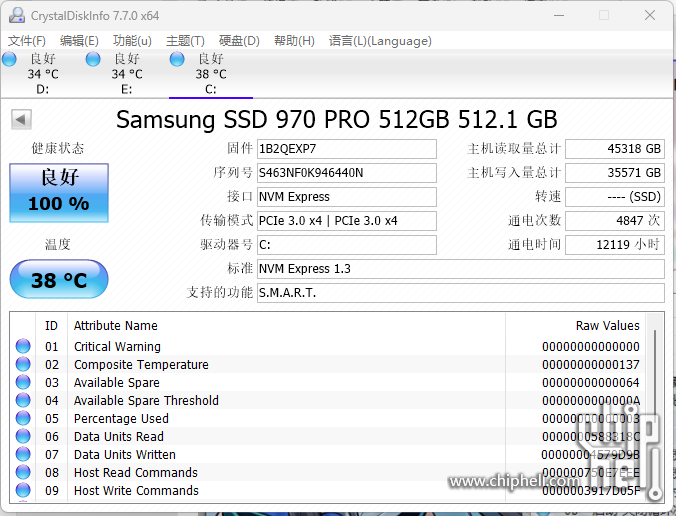Click the status orb for Data Units Read
The height and width of the screenshot is (516, 676).
[23, 436]
